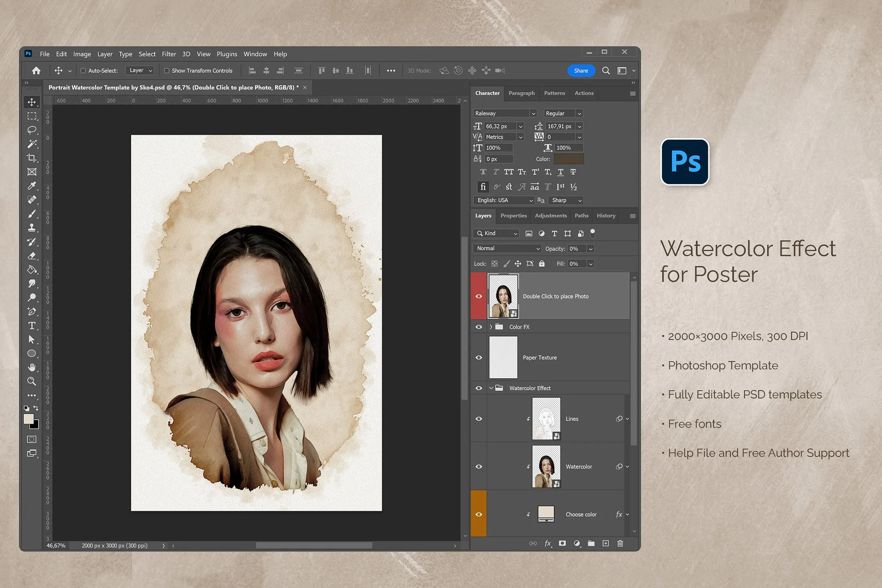Add a layer mask
Image resolution: width=882 pixels, height=588 pixels.
[562, 543]
